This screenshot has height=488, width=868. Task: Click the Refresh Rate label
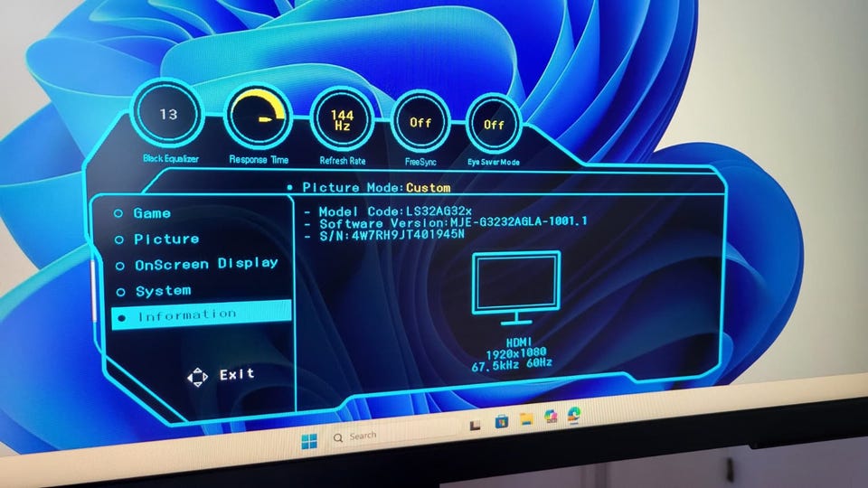342,161
